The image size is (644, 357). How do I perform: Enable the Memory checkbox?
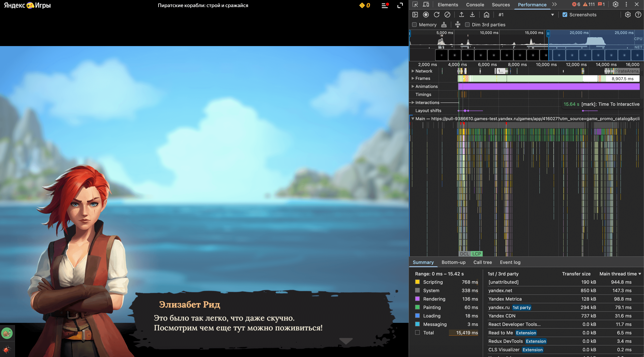coord(415,25)
